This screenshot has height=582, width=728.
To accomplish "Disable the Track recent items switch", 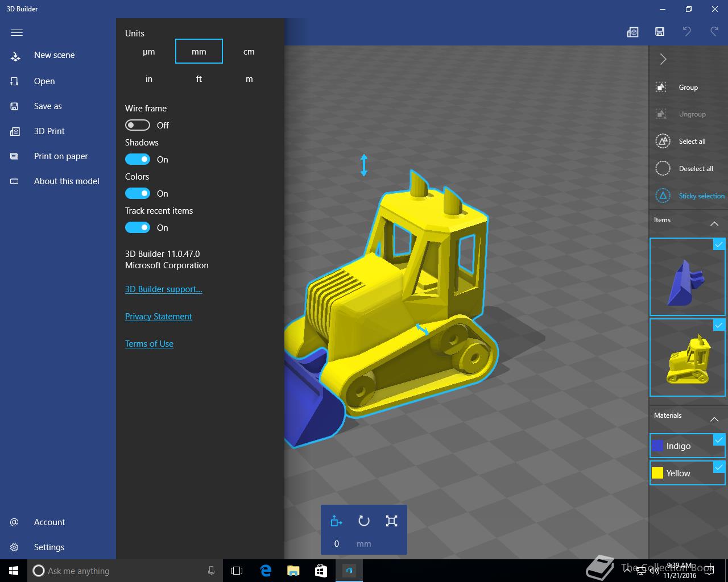I will (138, 227).
